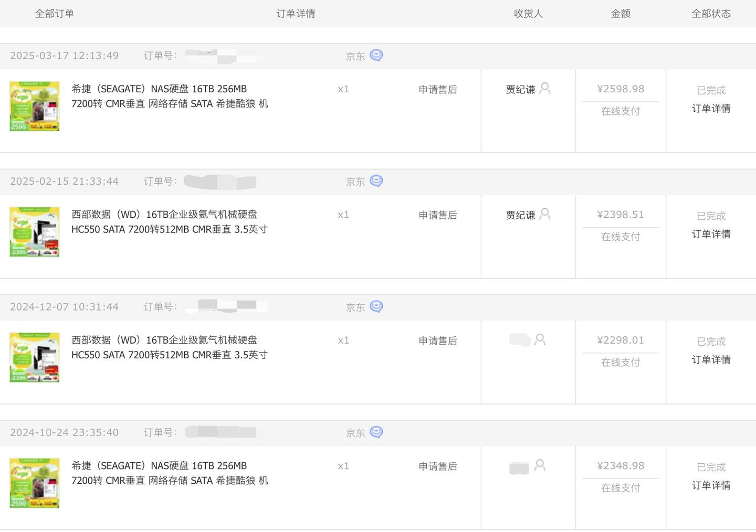
Task: Click quantity x1 in the 2024-10-24 order
Action: pyautogui.click(x=343, y=466)
